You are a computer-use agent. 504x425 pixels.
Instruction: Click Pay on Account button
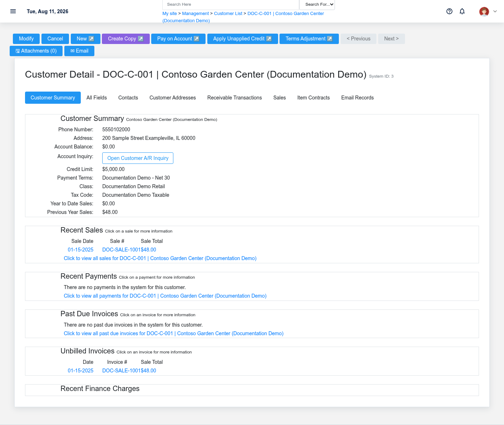(178, 39)
